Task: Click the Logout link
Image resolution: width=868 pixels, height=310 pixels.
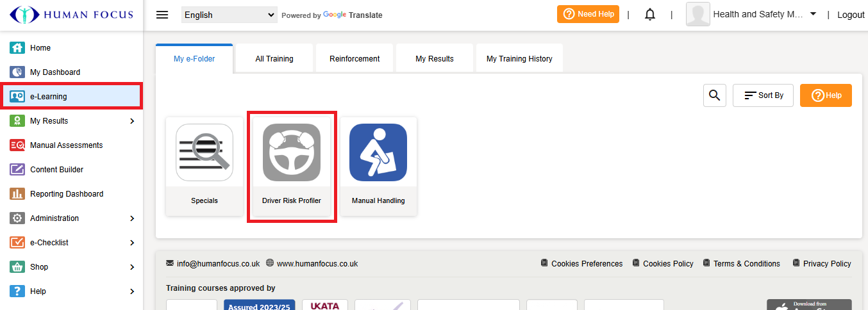Action: click(851, 15)
